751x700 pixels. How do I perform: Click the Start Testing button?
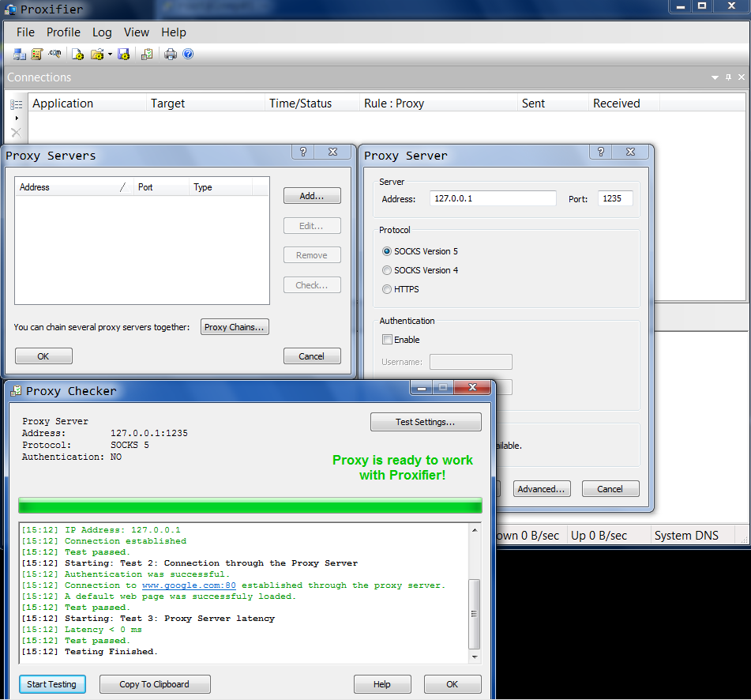pyautogui.click(x=52, y=684)
